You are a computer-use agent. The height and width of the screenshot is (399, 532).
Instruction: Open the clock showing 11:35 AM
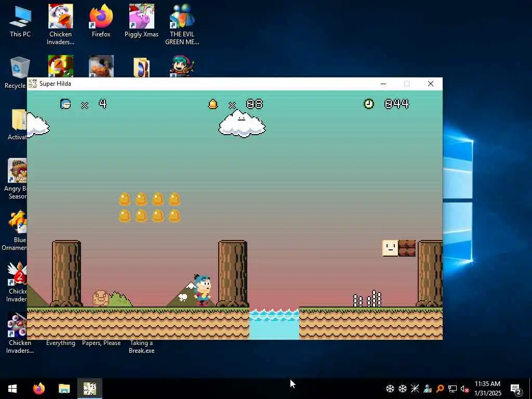coord(487,389)
